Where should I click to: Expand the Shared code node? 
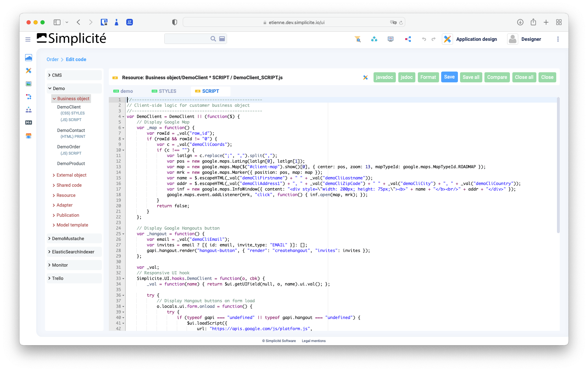(x=67, y=185)
